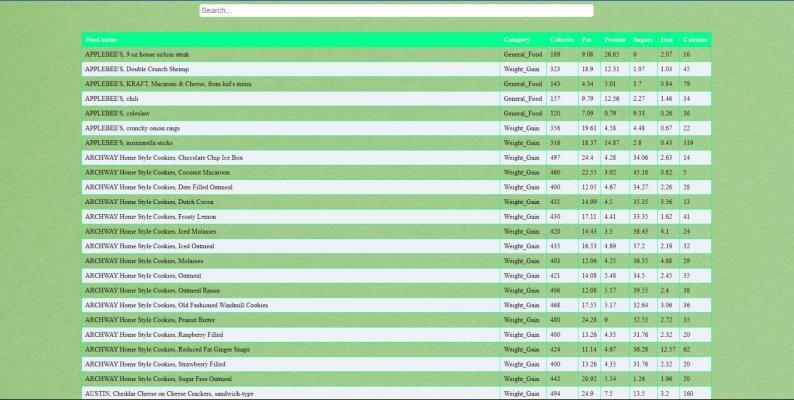The width and height of the screenshot is (794, 400).
Task: Click ARCHWAY Sugar Free Oatmeal name
Action: [x=158, y=379]
